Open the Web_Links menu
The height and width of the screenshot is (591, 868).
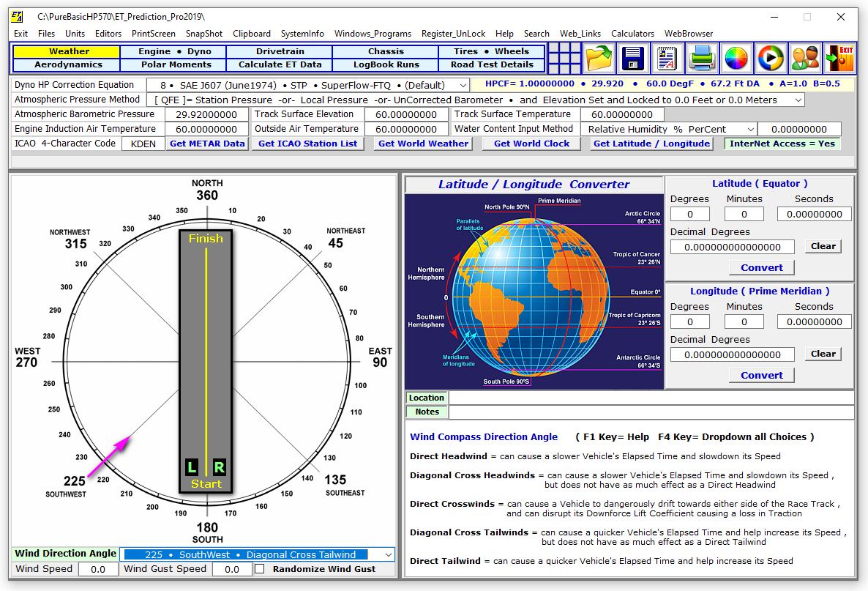[580, 33]
